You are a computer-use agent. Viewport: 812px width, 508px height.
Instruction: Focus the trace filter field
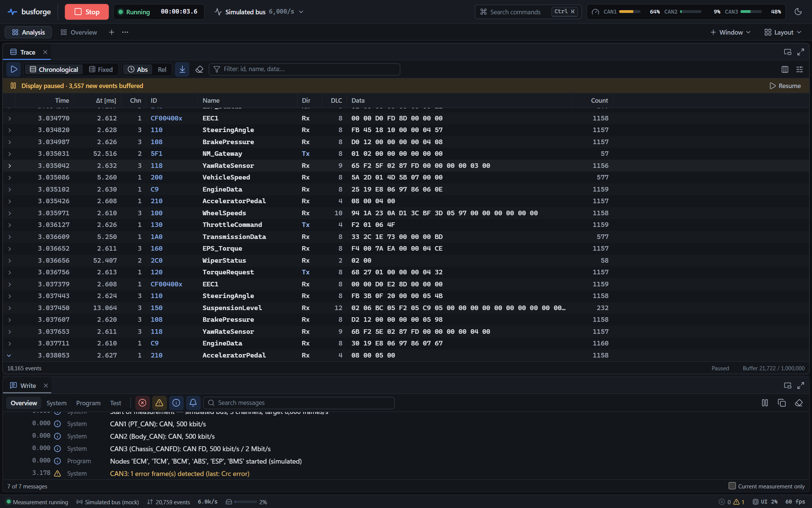304,69
